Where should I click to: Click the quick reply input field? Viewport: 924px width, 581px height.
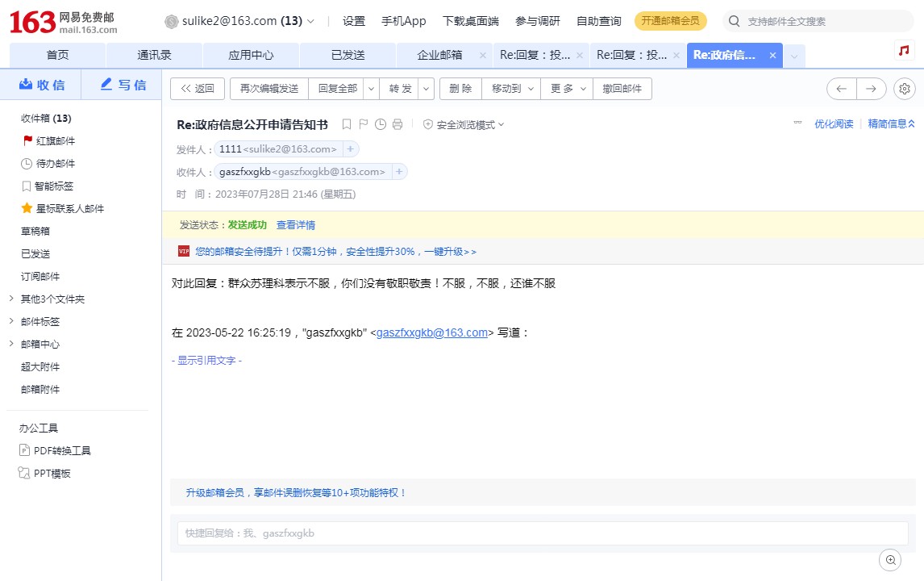click(542, 533)
